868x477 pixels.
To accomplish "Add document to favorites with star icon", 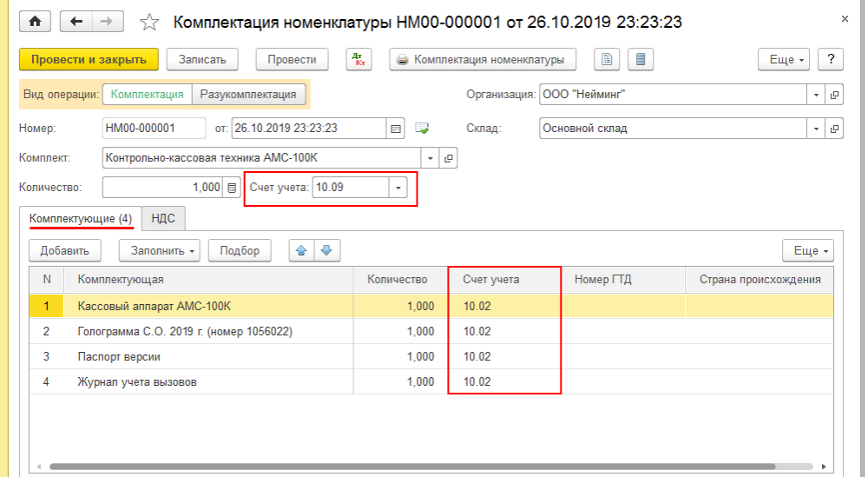I will tap(149, 21).
